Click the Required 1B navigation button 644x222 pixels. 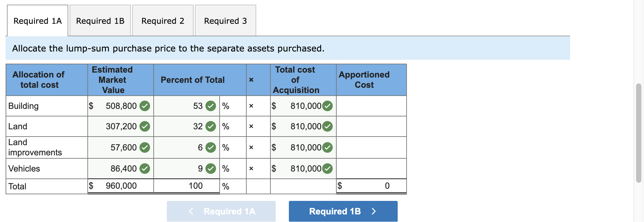[343, 211]
